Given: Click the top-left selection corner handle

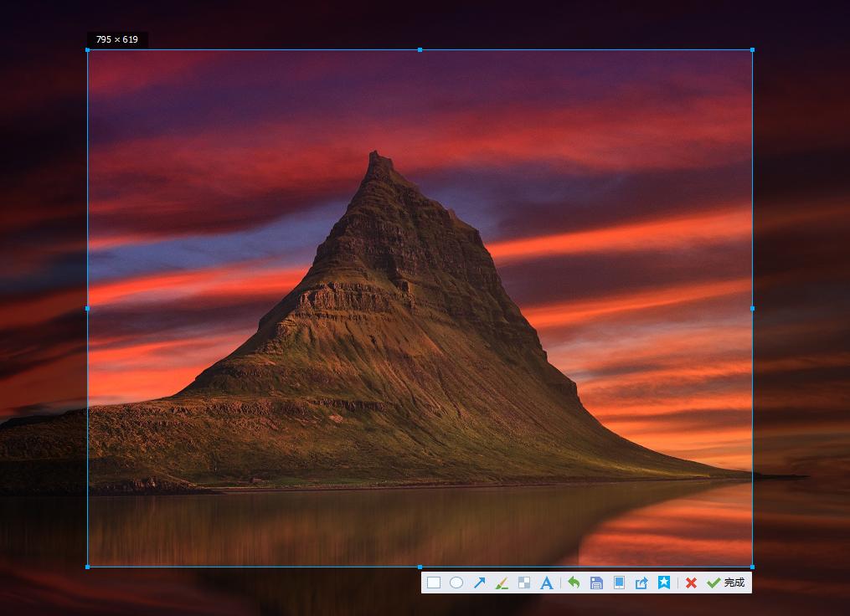Looking at the screenshot, I should tap(88, 50).
